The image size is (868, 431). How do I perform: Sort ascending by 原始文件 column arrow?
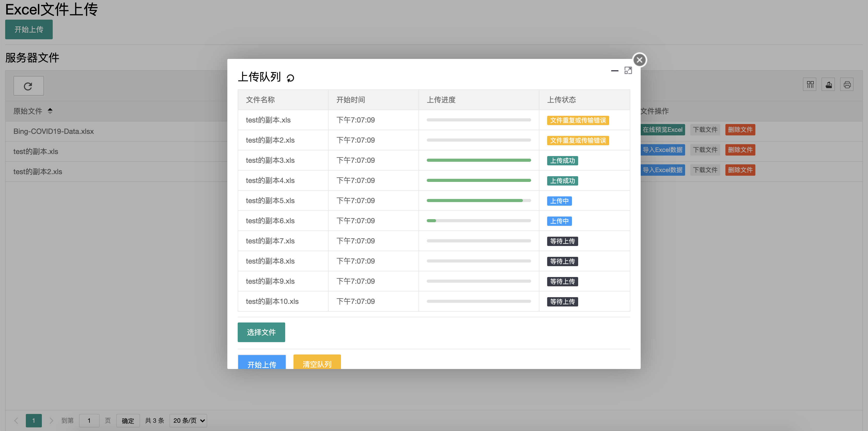tap(50, 109)
